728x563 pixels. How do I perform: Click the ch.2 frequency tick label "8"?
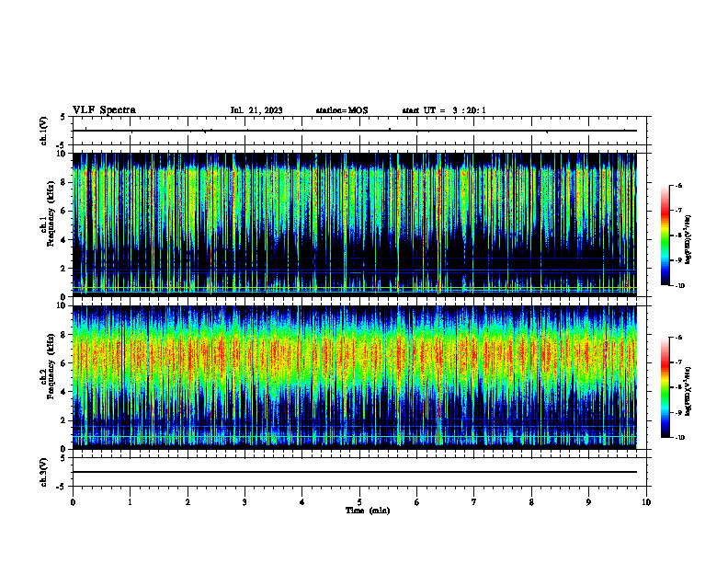coord(63,335)
